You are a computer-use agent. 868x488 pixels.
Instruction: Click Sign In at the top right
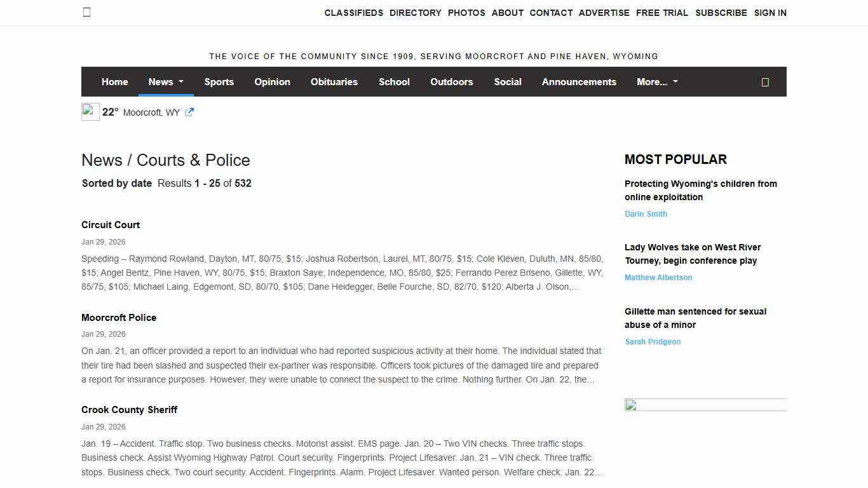pos(770,13)
